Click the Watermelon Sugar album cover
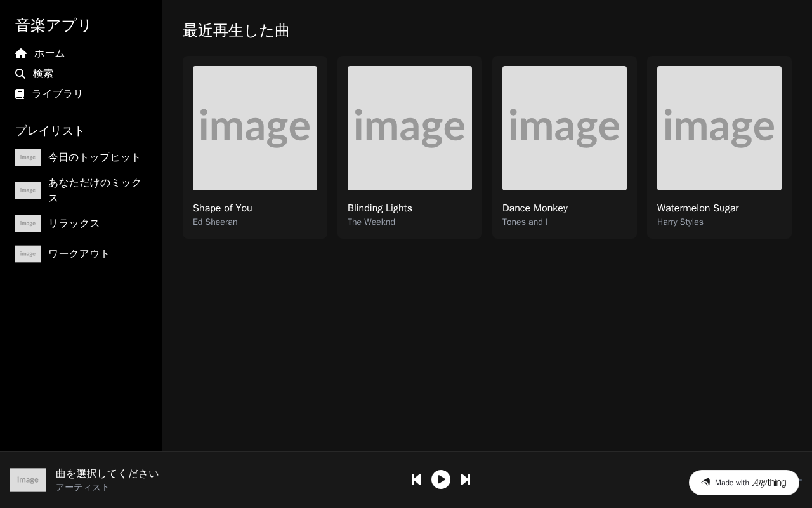 719,128
